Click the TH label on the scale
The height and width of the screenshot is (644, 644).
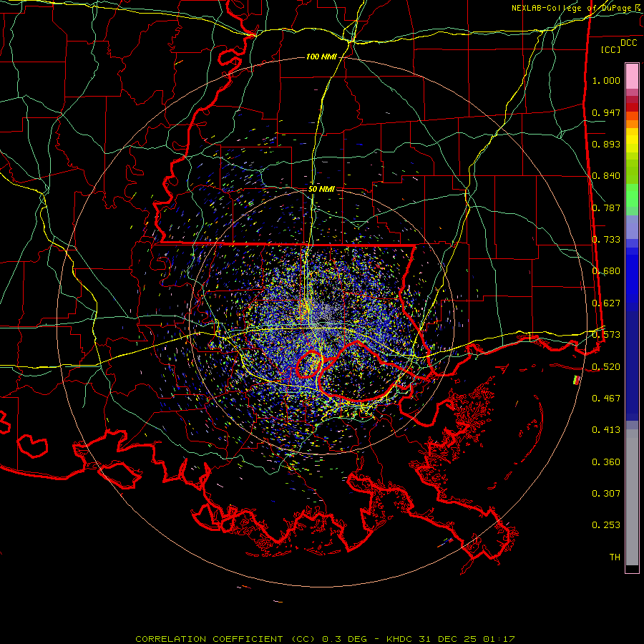click(615, 557)
